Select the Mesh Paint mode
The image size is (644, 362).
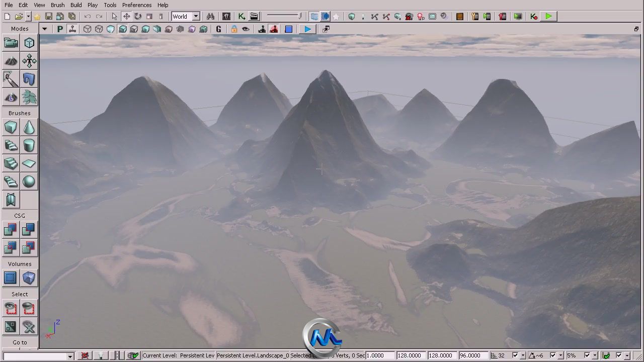(11, 79)
